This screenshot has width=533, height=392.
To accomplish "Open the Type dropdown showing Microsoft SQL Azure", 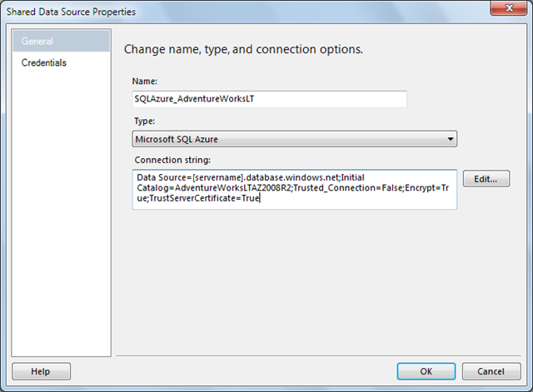I will click(x=294, y=139).
